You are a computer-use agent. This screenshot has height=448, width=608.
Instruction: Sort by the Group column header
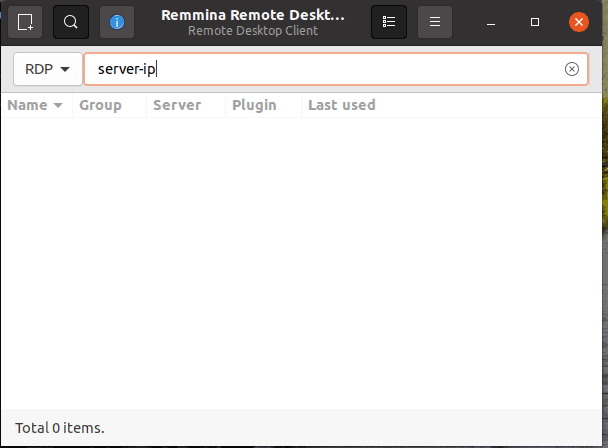tap(109, 105)
